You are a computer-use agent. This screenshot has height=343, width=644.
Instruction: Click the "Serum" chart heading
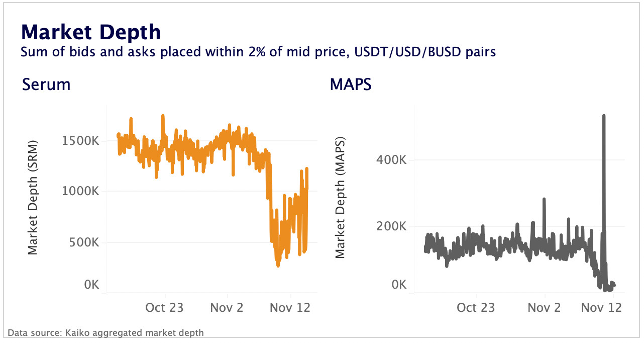(46, 84)
